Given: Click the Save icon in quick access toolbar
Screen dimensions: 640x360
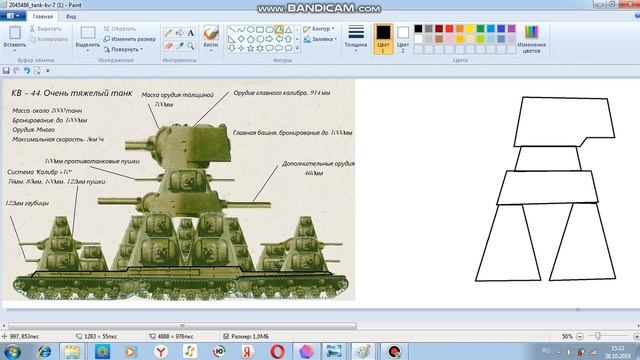Looking at the screenshot, I should tap(6, 71).
